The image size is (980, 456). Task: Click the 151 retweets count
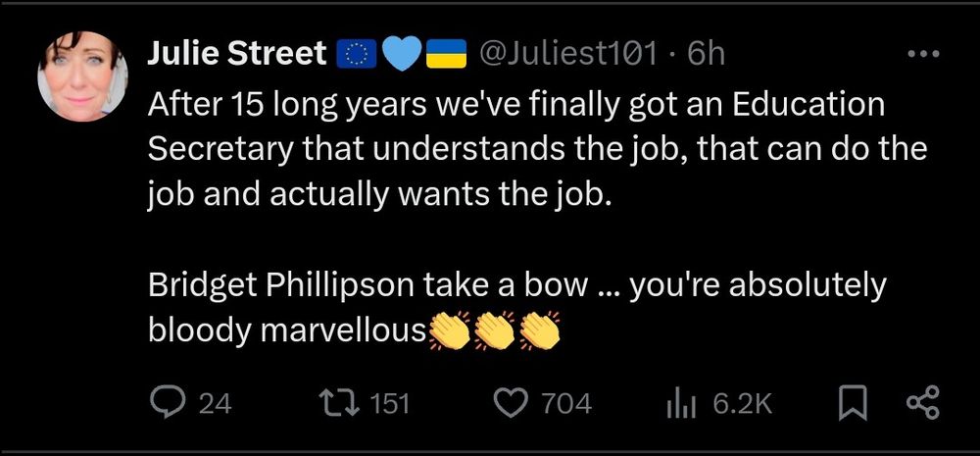pyautogui.click(x=389, y=404)
